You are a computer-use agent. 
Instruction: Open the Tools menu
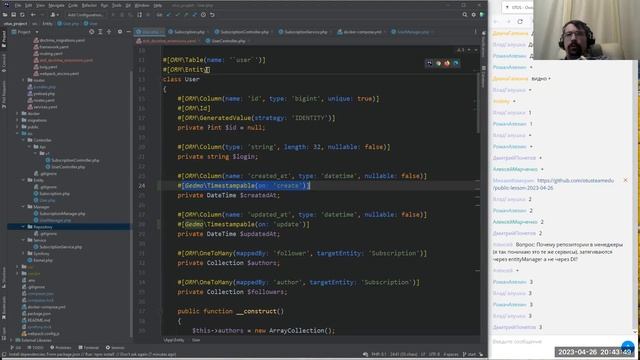tap(117, 5)
